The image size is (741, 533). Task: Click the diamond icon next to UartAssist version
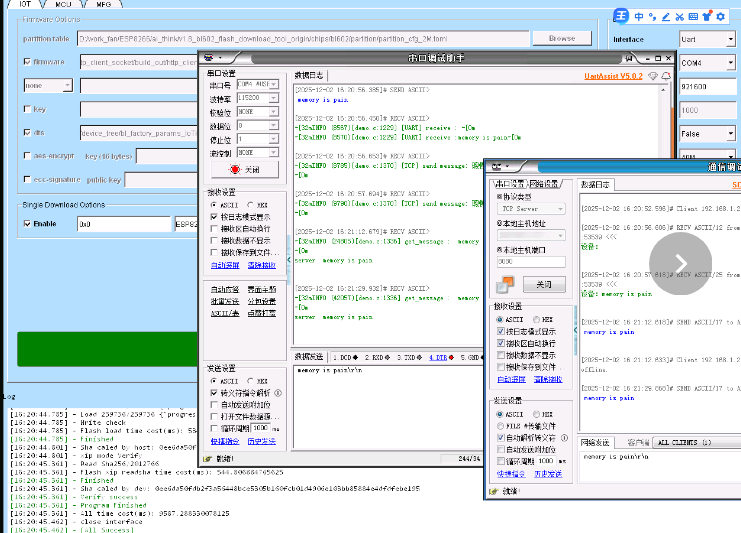pos(653,76)
